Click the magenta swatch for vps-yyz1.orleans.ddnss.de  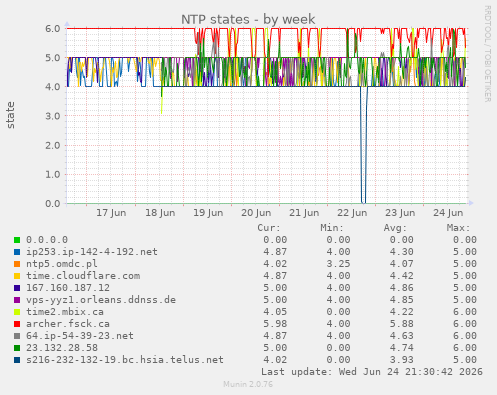(x=17, y=300)
